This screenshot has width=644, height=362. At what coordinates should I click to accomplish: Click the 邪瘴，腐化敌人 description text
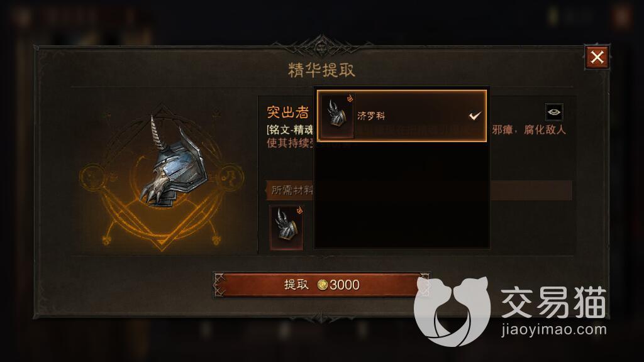[529, 130]
